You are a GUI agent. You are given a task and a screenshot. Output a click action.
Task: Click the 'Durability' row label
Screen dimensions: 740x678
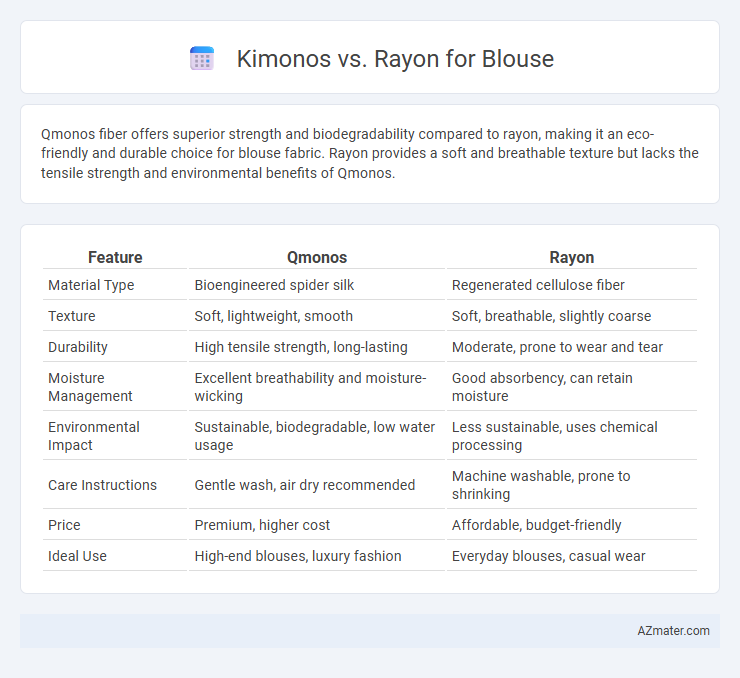[x=78, y=347]
